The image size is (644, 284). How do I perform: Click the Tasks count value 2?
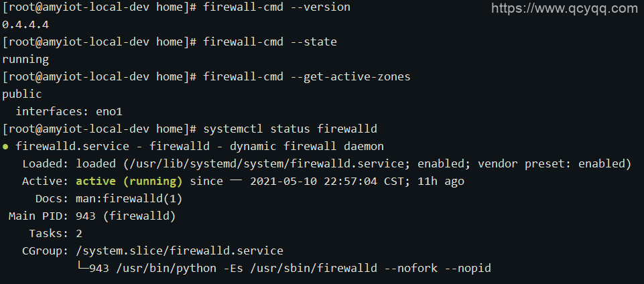[x=79, y=233]
